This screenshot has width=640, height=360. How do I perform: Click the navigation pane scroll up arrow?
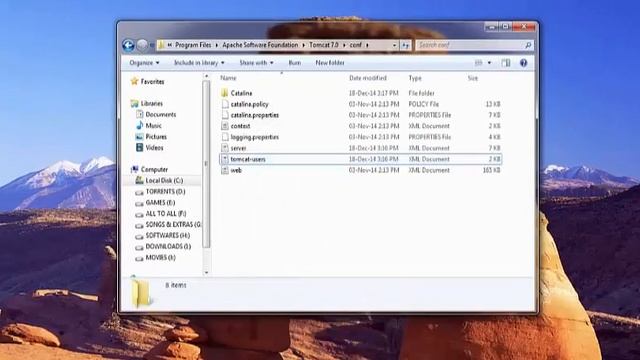pos(206,76)
